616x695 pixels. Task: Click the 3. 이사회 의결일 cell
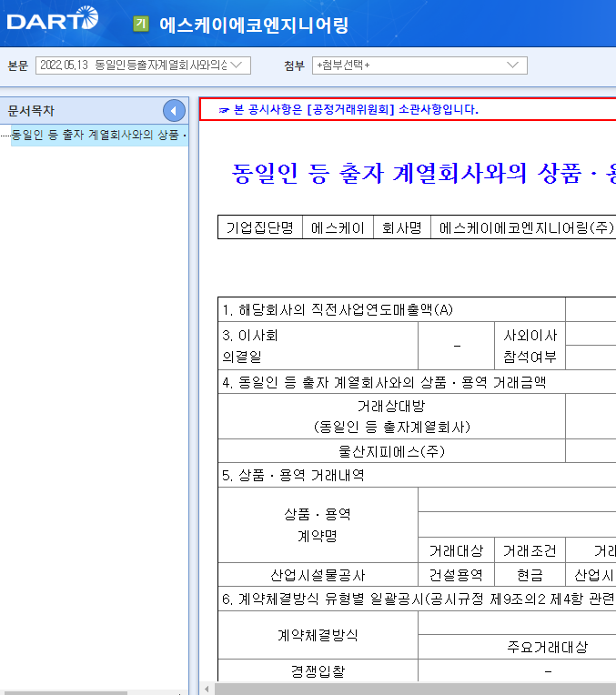pyautogui.click(x=318, y=346)
